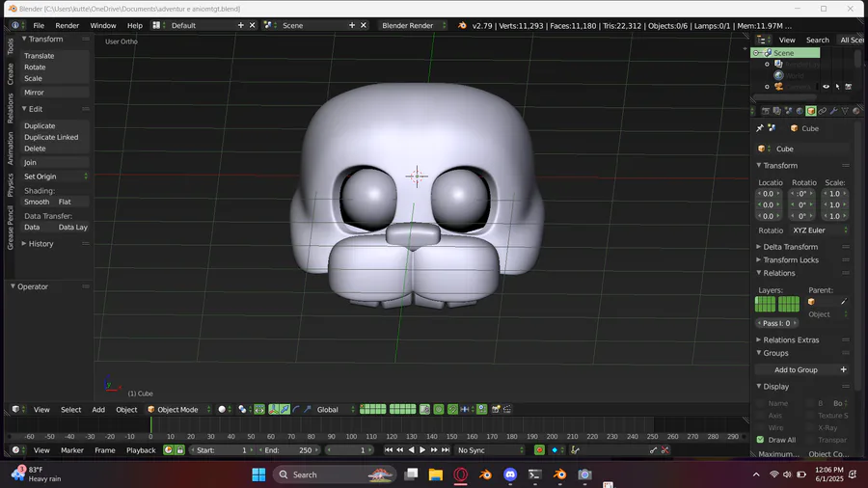The width and height of the screenshot is (868, 488).
Task: Toggle the 3D manipulator widget button
Action: (274, 410)
